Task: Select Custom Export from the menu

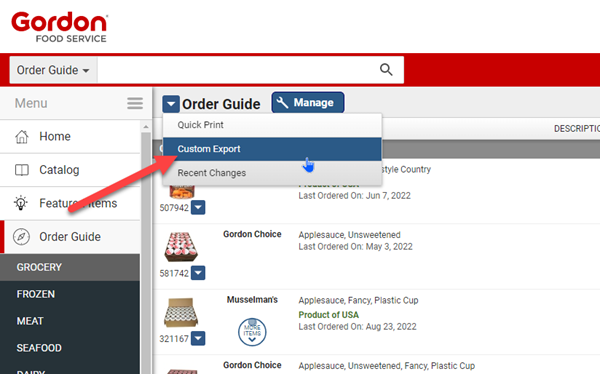Action: tap(272, 149)
